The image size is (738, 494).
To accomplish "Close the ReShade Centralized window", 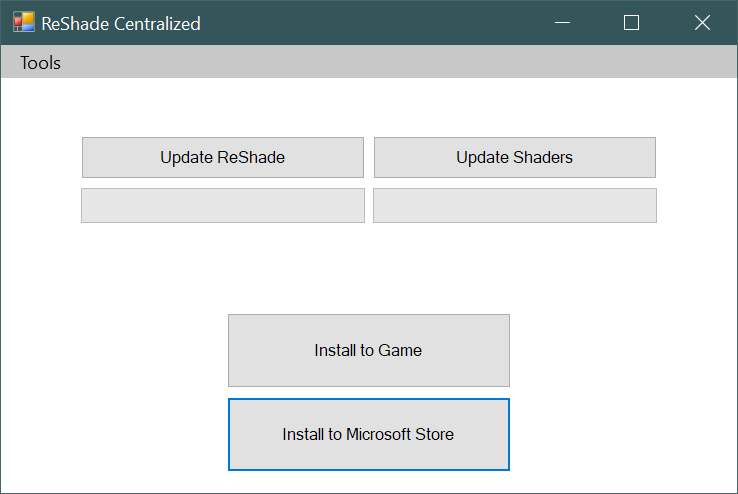I will 702,23.
